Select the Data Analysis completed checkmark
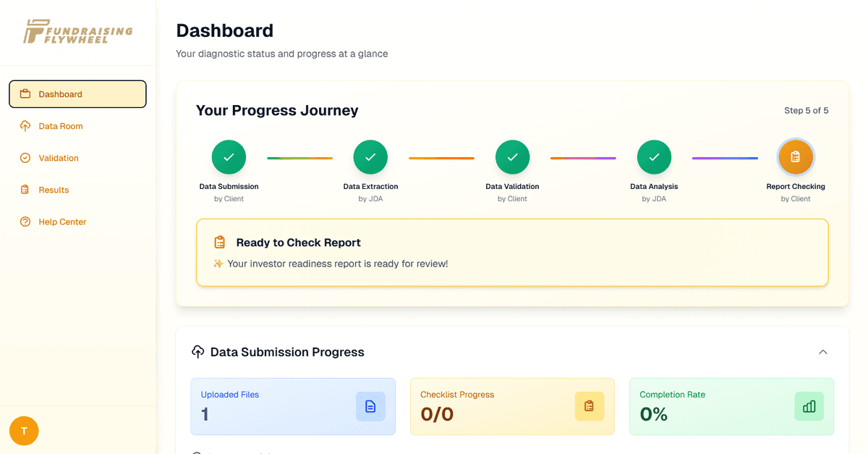Viewport: 868px width, 454px height. [x=654, y=157]
